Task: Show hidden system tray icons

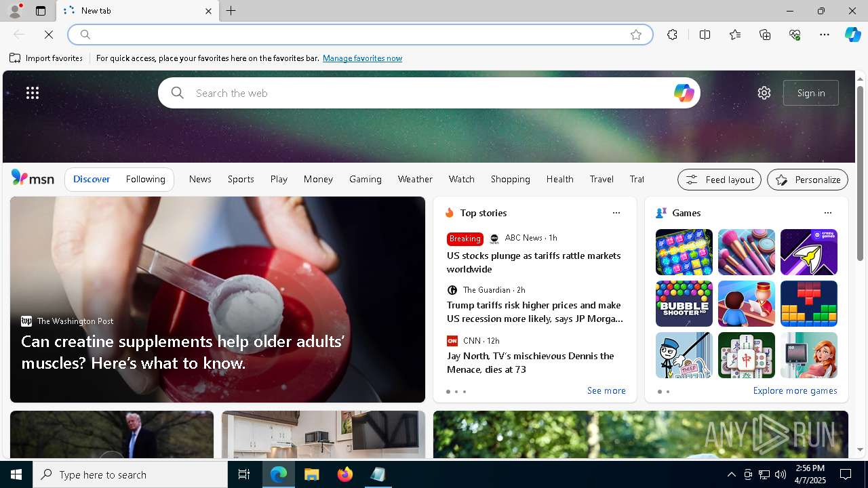Action: click(x=731, y=474)
